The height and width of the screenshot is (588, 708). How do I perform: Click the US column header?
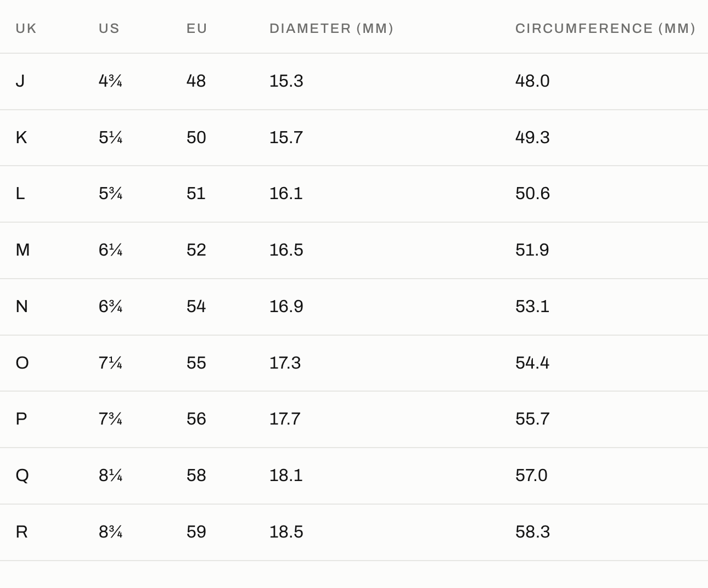click(109, 29)
